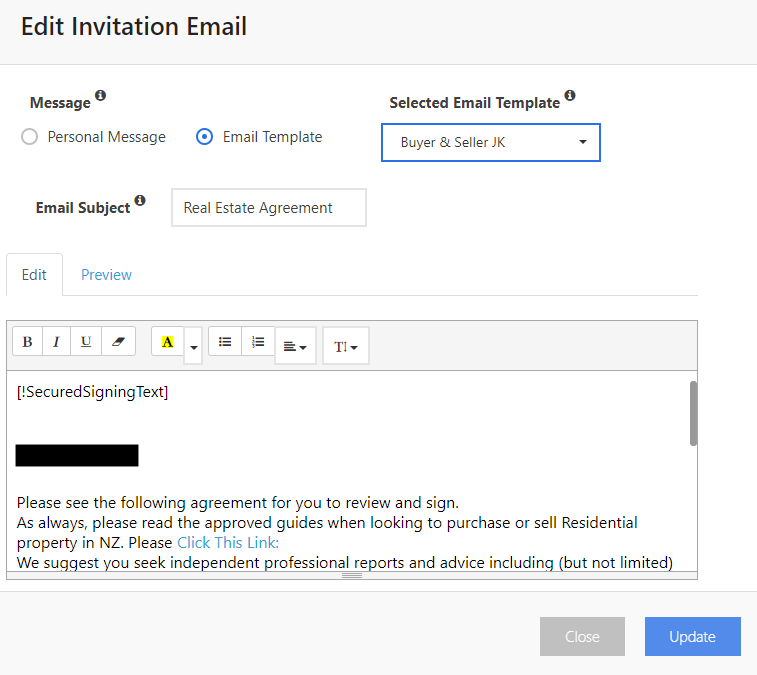Click info icon next to Message
Image resolution: width=757 pixels, height=675 pixels.
(100, 97)
